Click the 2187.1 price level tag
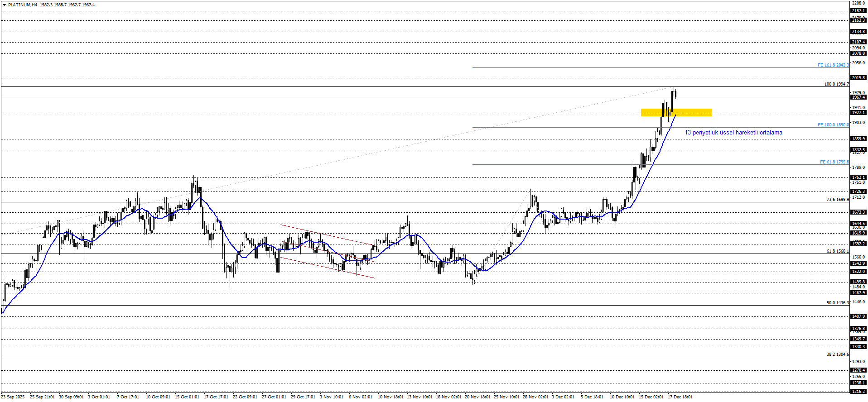Image resolution: width=868 pixels, height=402 pixels. point(858,11)
